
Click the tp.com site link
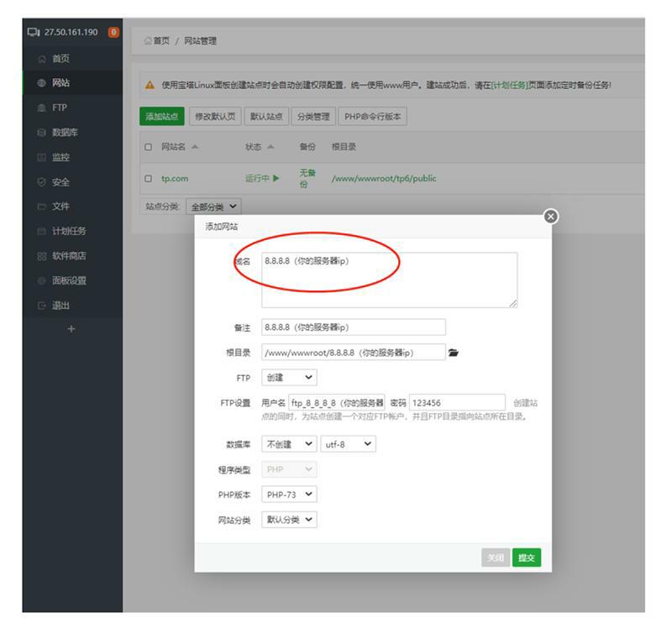[x=175, y=178]
